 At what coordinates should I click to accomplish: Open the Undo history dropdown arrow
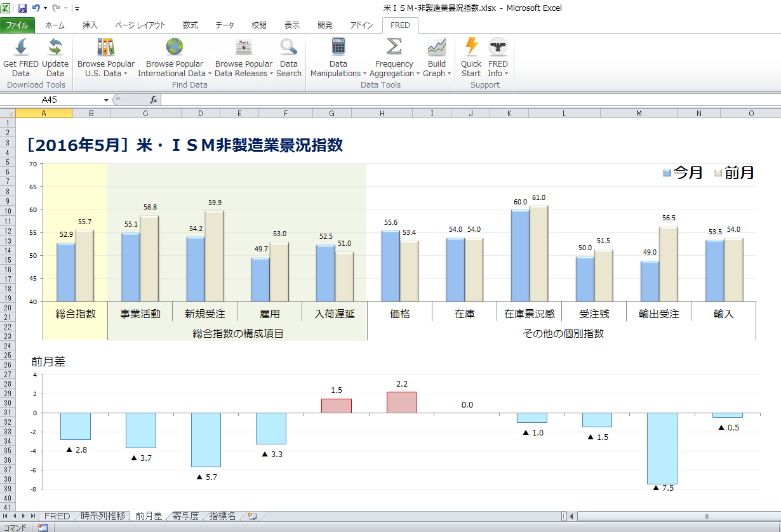pos(45,8)
